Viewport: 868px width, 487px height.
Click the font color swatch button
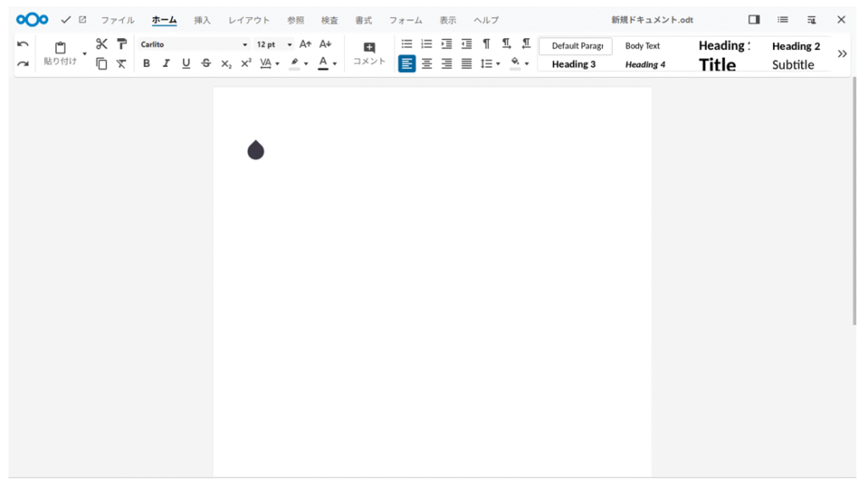click(323, 64)
